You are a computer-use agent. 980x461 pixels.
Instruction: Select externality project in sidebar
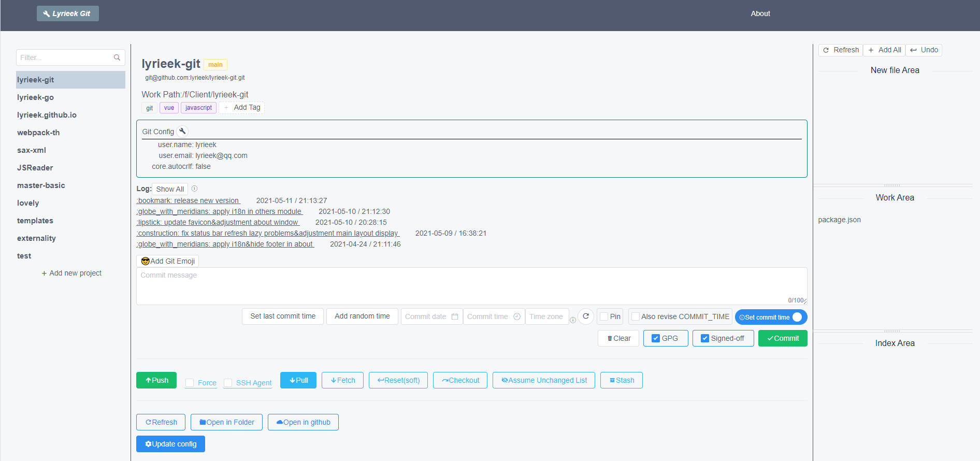tap(70, 238)
